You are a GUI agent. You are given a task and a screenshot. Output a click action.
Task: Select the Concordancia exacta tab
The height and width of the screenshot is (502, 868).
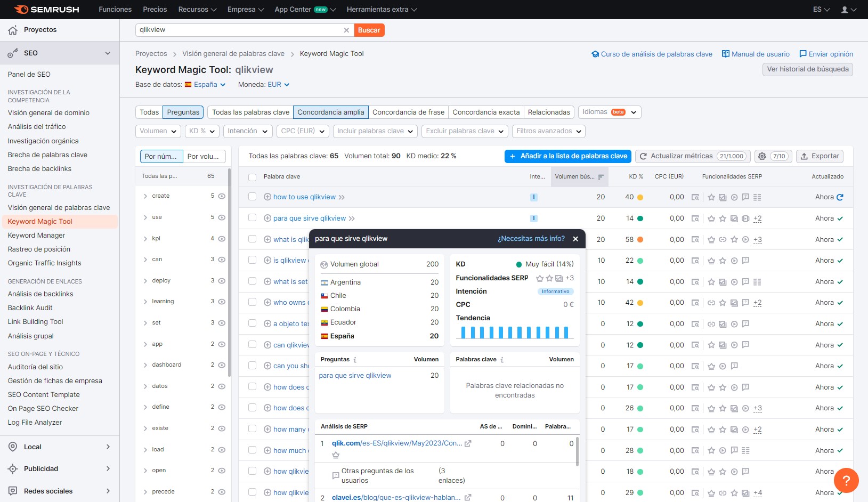pyautogui.click(x=486, y=112)
